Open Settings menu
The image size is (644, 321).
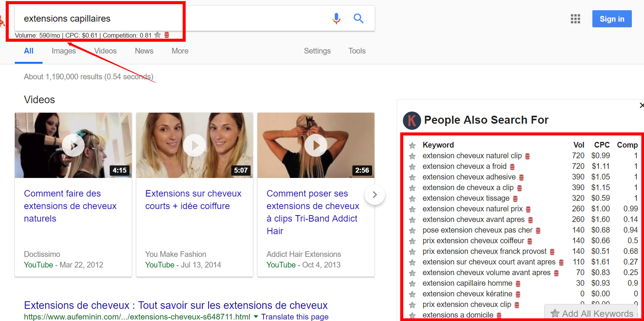317,51
